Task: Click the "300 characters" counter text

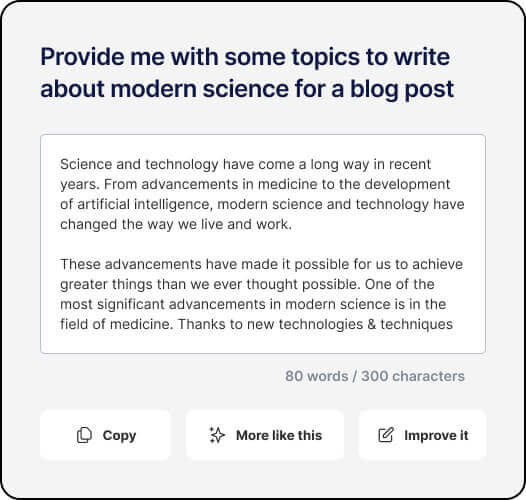Action: click(413, 376)
